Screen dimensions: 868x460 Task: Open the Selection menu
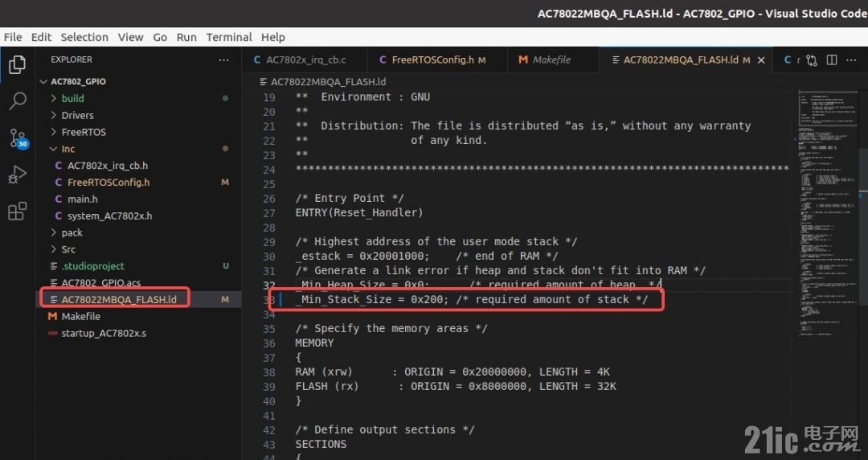click(84, 37)
